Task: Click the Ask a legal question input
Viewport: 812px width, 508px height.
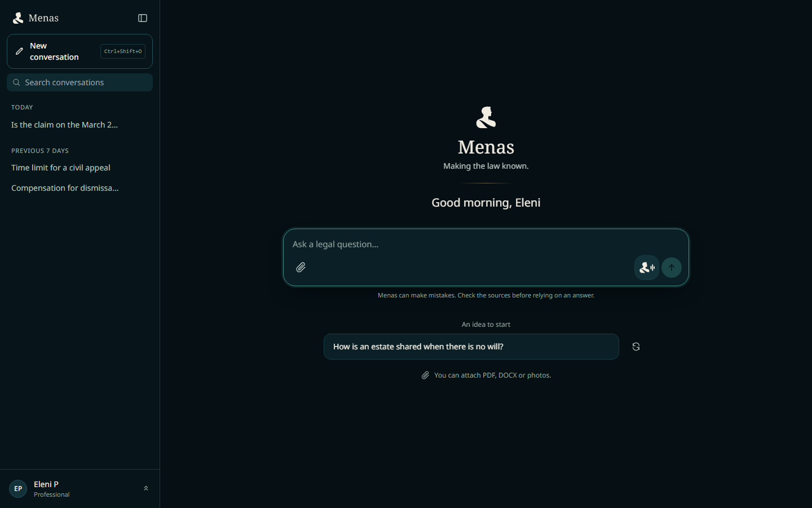Action: point(486,244)
